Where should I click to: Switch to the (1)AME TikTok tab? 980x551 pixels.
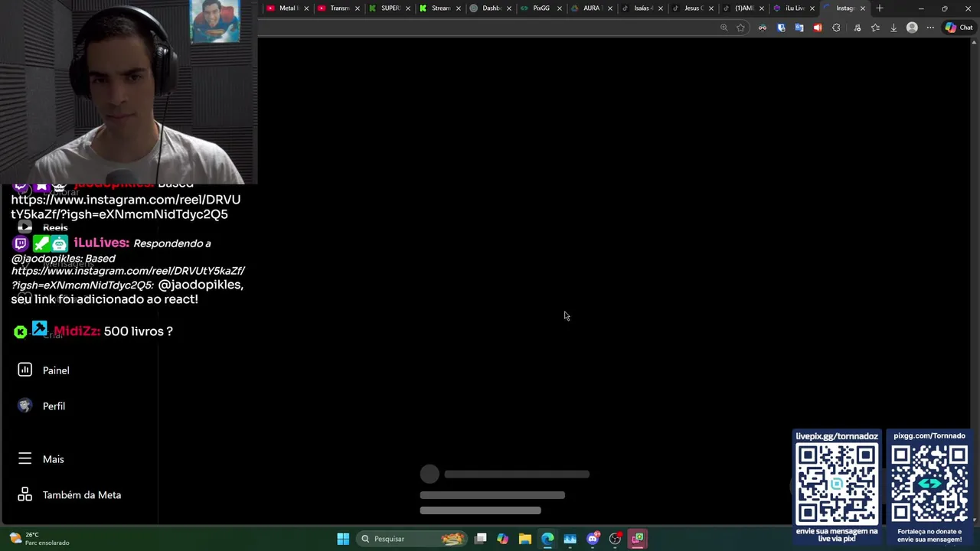point(743,8)
